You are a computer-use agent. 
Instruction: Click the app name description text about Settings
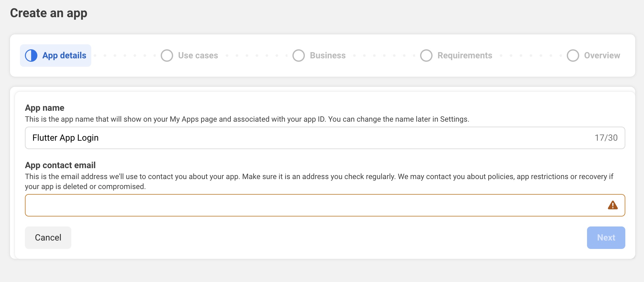[x=247, y=119]
